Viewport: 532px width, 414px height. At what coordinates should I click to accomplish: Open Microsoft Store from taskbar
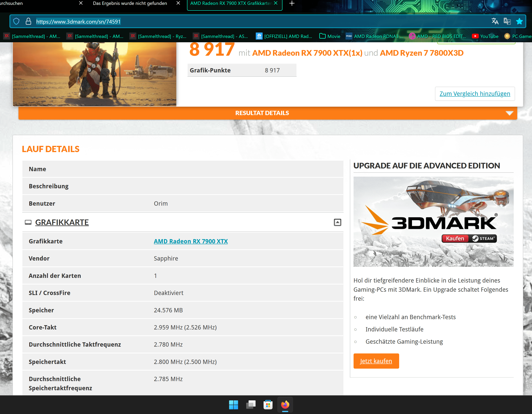click(x=268, y=405)
